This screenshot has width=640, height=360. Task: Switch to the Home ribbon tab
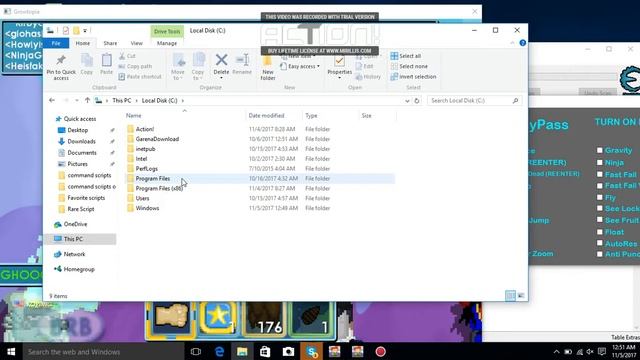82,43
